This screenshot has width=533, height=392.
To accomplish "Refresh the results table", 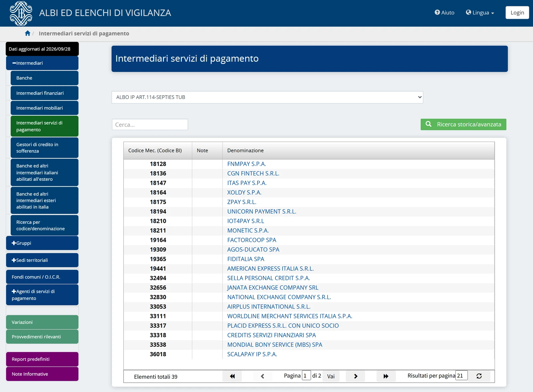I will [479, 376].
